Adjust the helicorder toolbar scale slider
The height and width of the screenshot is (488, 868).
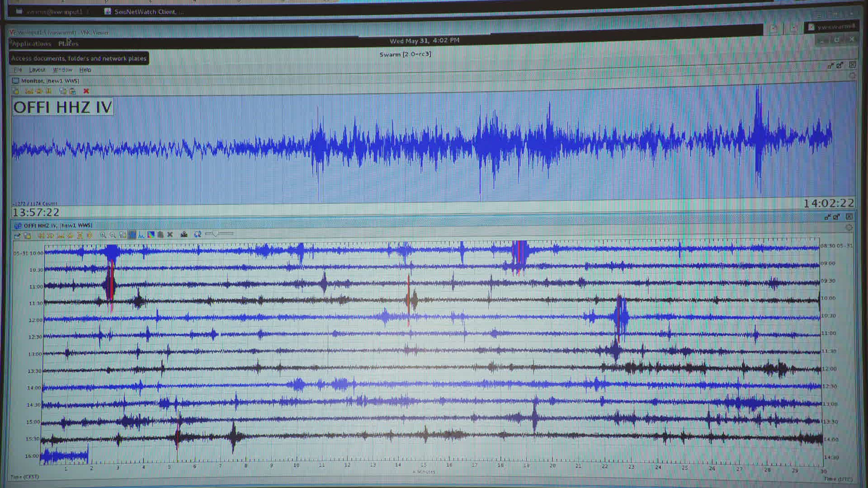point(216,234)
